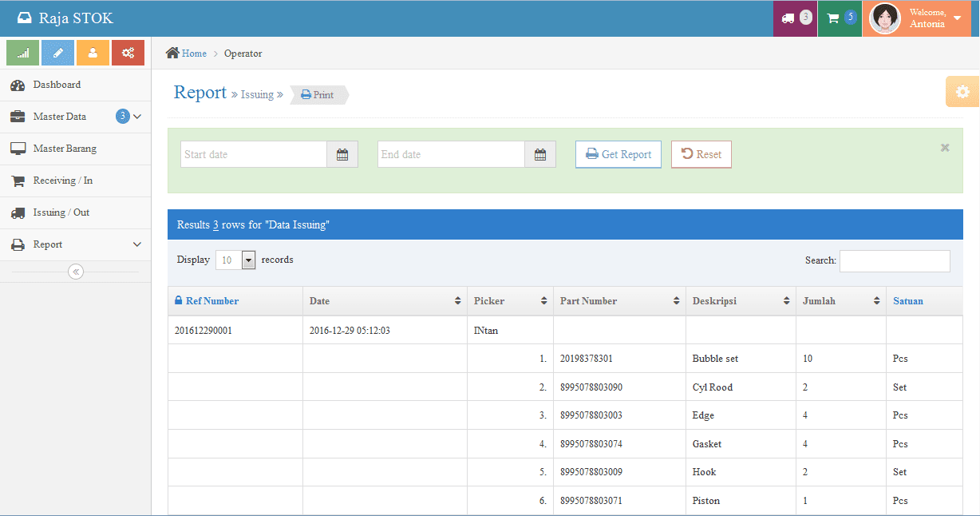Viewport: 980px width, 516px height.
Task: Click the blue pencil edit icon
Action: point(57,51)
